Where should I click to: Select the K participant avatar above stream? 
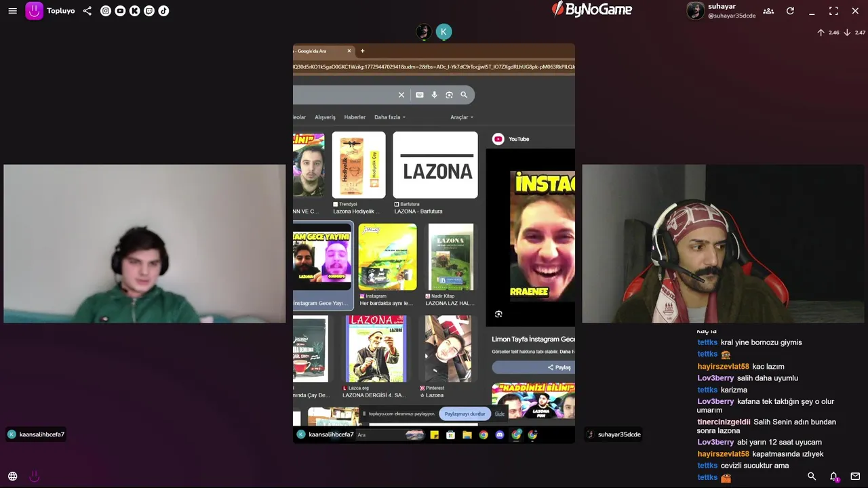click(x=443, y=32)
